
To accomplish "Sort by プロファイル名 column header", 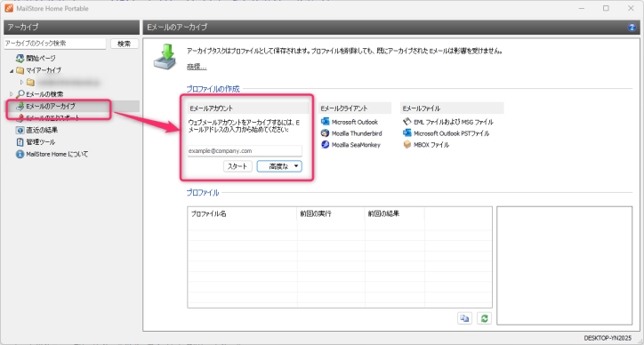I will click(x=242, y=214).
